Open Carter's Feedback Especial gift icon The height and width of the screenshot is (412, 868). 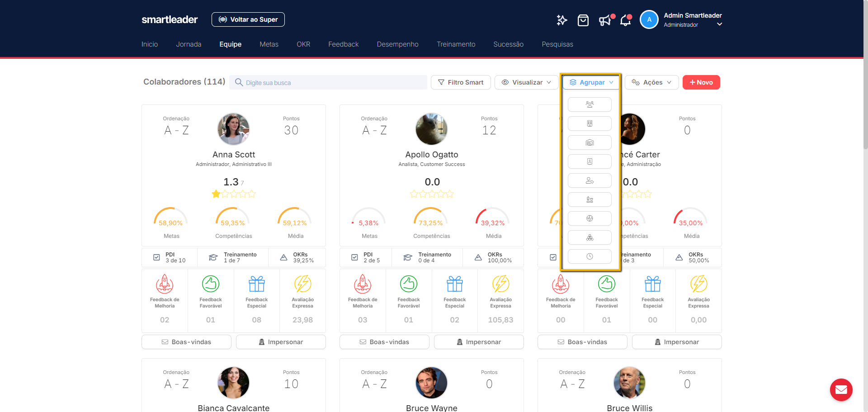653,284
